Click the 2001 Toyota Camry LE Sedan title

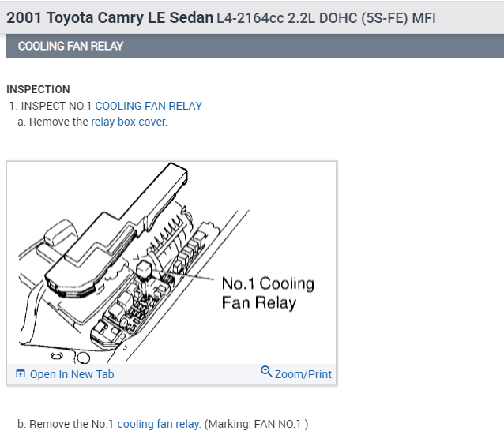point(110,17)
